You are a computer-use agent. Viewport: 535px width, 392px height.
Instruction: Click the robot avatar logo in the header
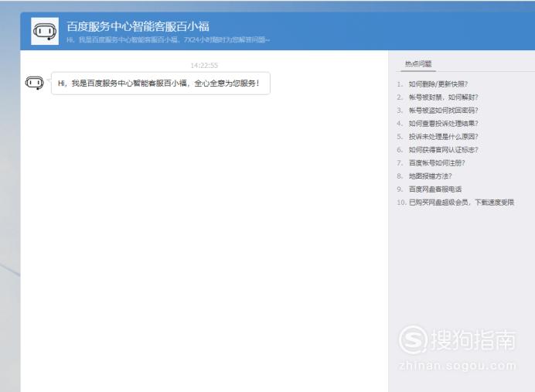[45, 31]
